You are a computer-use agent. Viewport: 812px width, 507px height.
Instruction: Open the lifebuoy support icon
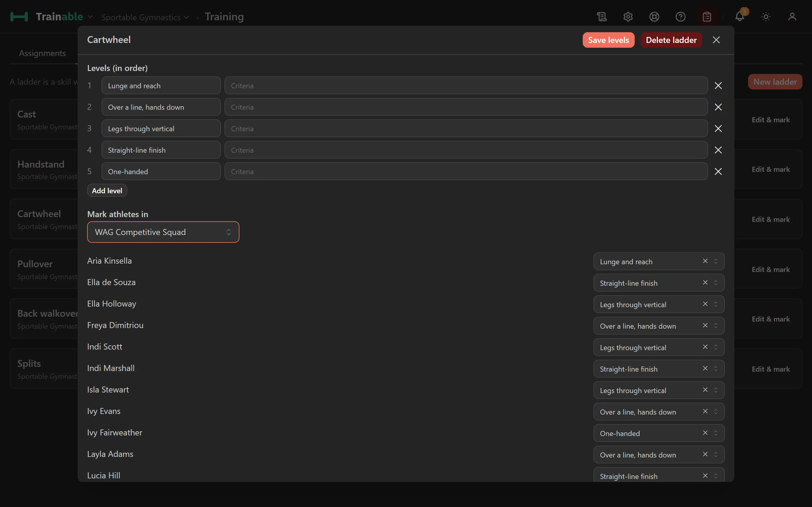tap(654, 17)
